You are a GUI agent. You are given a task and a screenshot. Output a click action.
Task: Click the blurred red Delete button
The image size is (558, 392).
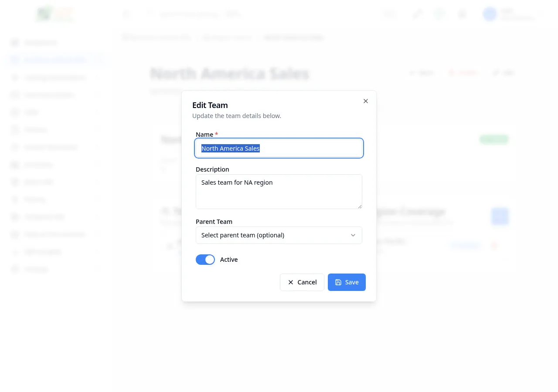[x=463, y=73]
